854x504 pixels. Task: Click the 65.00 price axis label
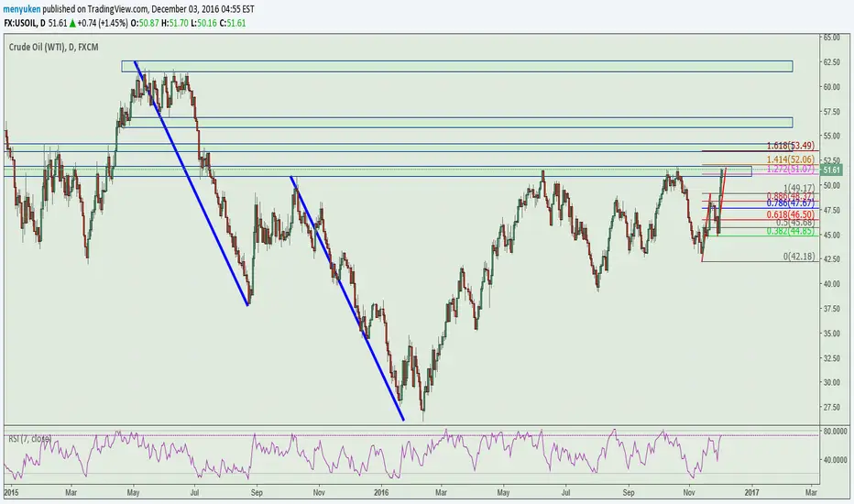click(x=831, y=37)
